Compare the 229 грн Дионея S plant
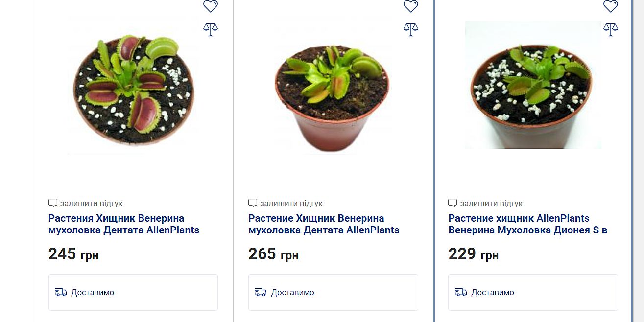Viewport: 644px width, 322px height. [611, 29]
